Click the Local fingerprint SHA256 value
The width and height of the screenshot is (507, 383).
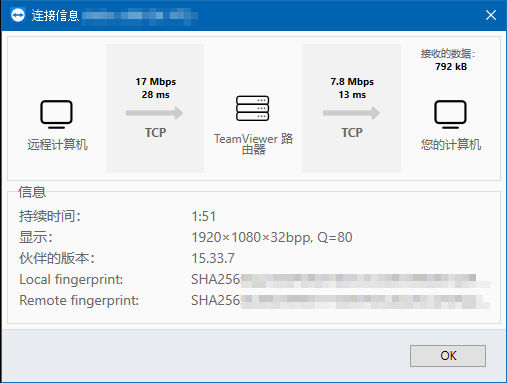pos(340,279)
